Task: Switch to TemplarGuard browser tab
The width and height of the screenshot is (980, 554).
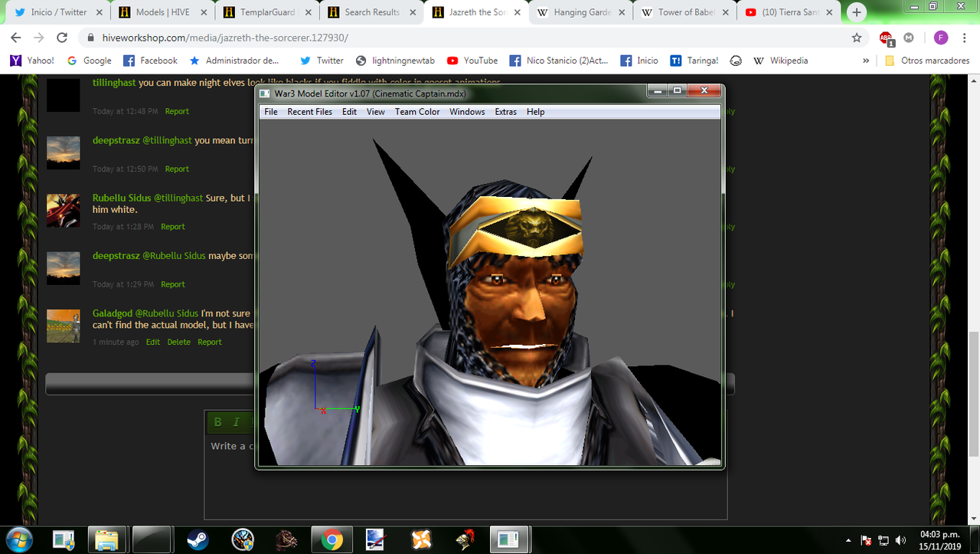Action: point(267,12)
